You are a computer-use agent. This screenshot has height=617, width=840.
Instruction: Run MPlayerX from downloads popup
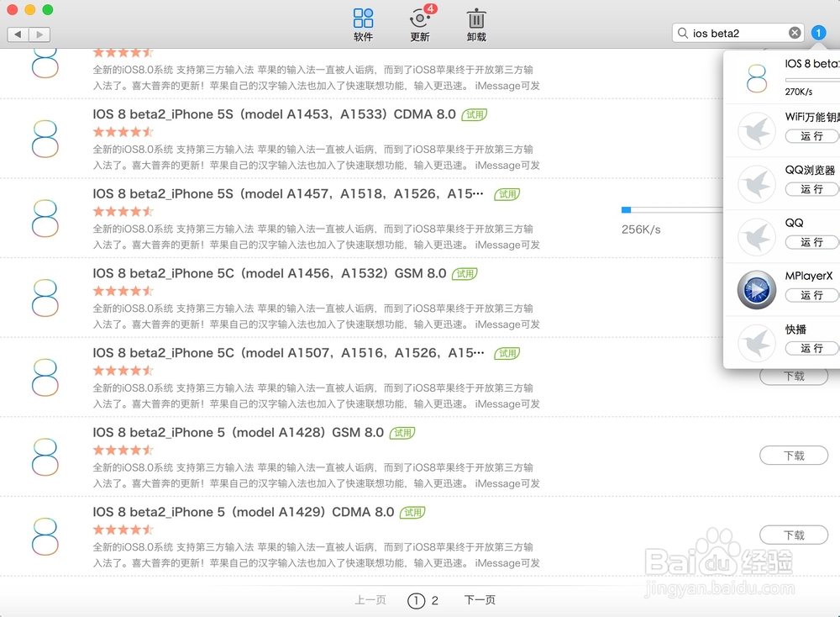click(x=811, y=295)
